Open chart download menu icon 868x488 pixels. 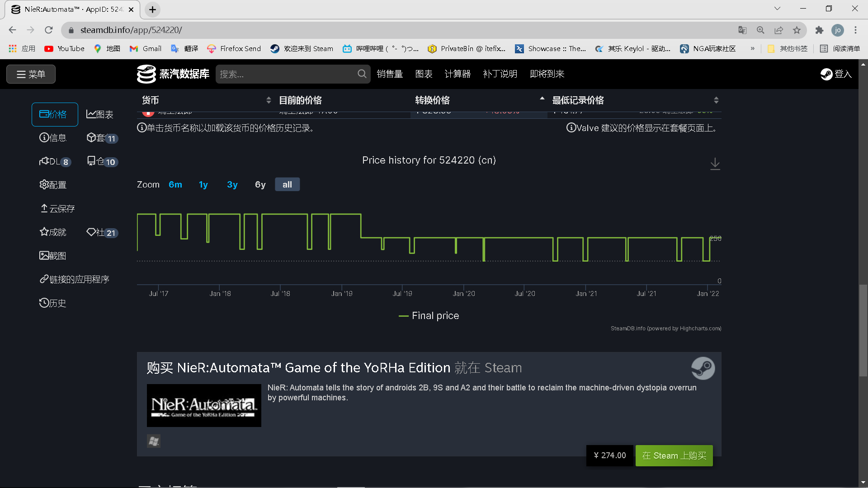[x=715, y=164]
